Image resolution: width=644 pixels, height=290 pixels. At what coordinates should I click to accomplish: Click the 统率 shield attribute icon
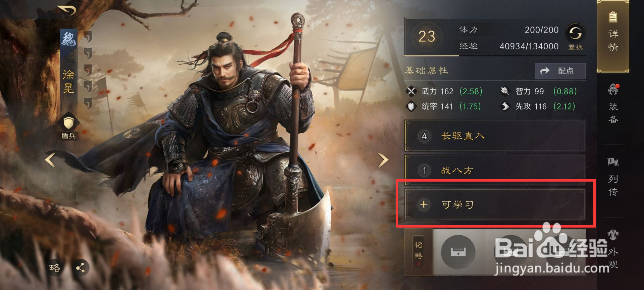coord(411,106)
